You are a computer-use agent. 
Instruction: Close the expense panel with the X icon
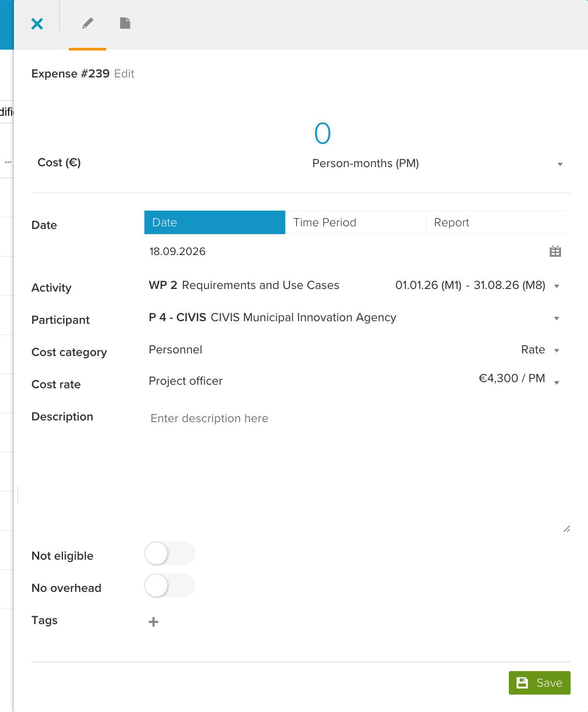click(37, 24)
